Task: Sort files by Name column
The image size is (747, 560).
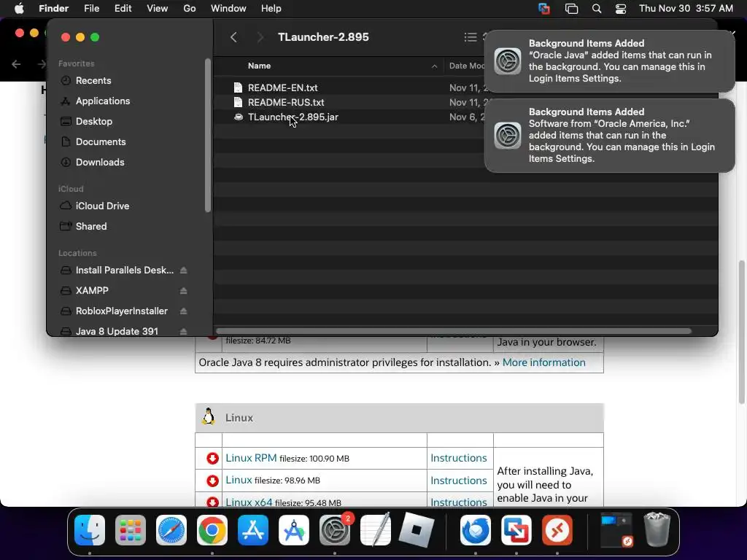Action: pos(259,66)
